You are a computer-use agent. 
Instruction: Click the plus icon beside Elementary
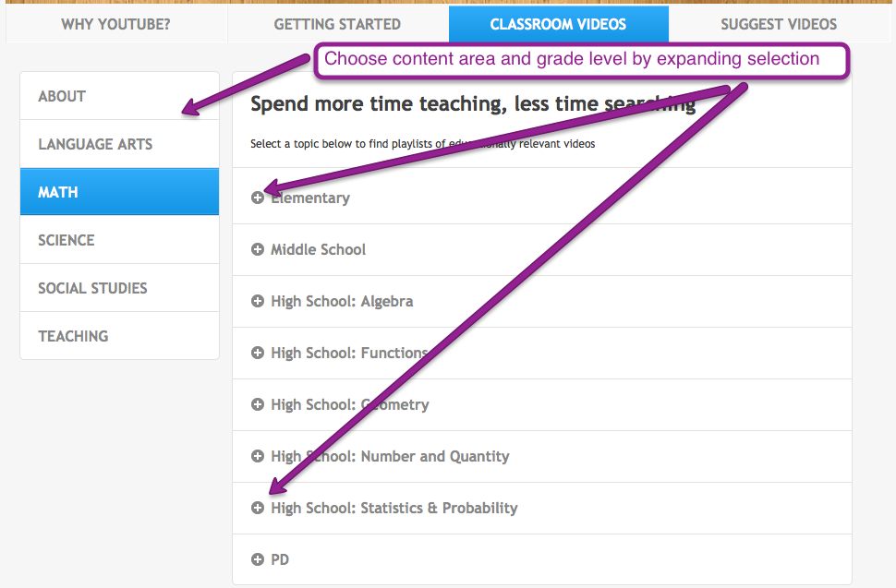point(257,197)
